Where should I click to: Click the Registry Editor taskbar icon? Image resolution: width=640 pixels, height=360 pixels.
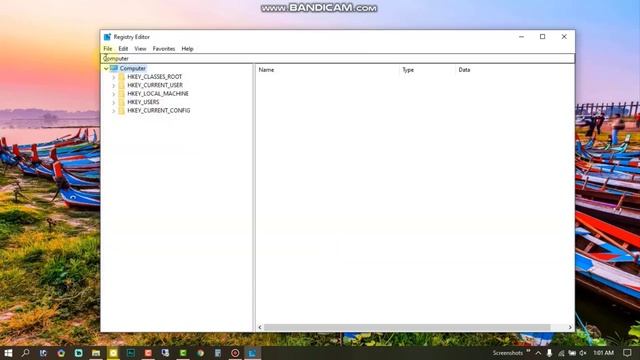tap(252, 353)
